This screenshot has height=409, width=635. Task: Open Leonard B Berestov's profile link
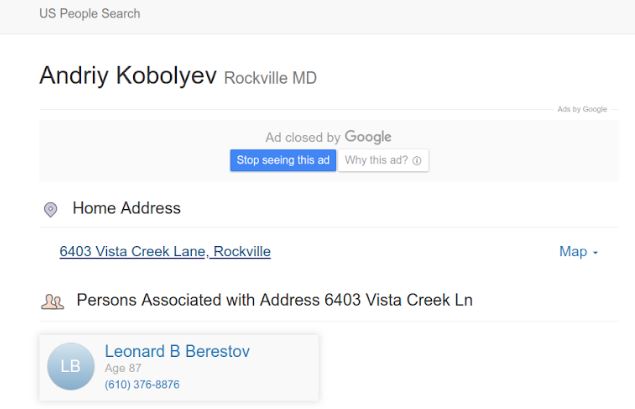click(x=177, y=351)
